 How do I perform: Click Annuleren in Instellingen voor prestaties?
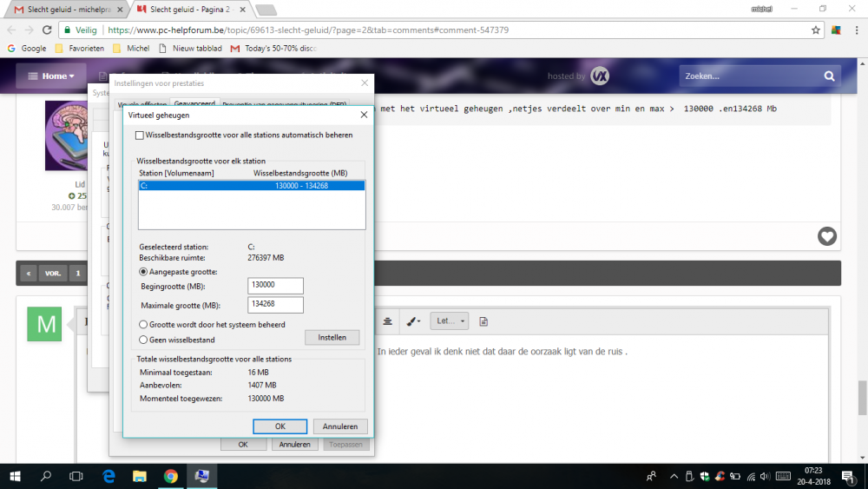(294, 444)
